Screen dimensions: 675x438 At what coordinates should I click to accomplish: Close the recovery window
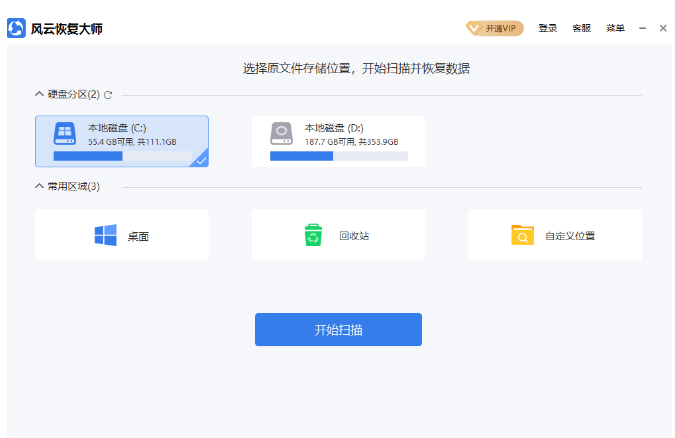[x=663, y=28]
